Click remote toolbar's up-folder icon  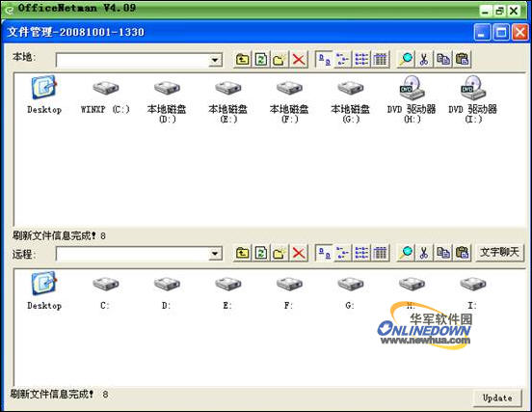click(242, 253)
